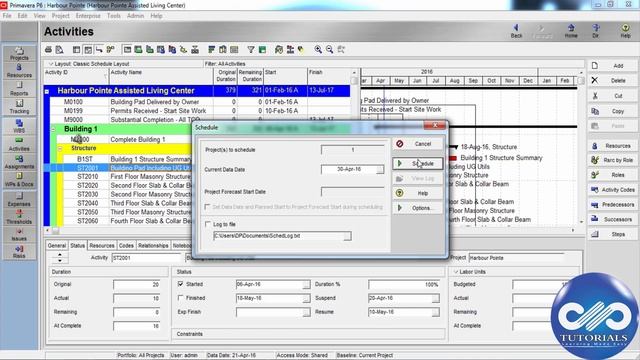Switch to the Relationships details tab
The height and width of the screenshot is (360, 640).
[x=153, y=245]
